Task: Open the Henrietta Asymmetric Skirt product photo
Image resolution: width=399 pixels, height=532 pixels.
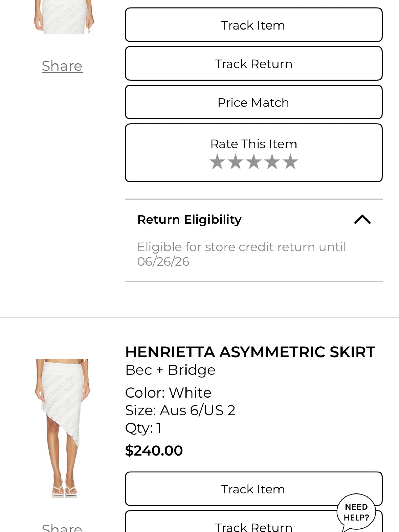Action: [x=62, y=429]
